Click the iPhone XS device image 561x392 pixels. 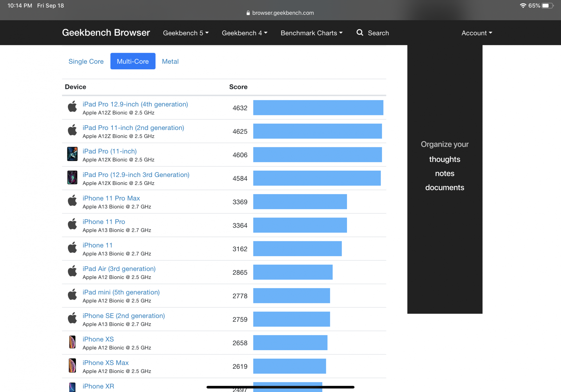(x=72, y=342)
